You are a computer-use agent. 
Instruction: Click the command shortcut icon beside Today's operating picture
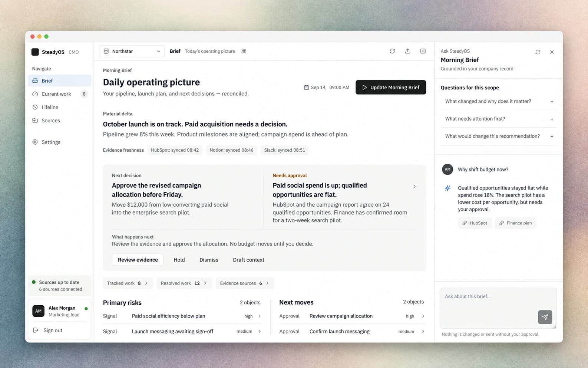point(244,51)
